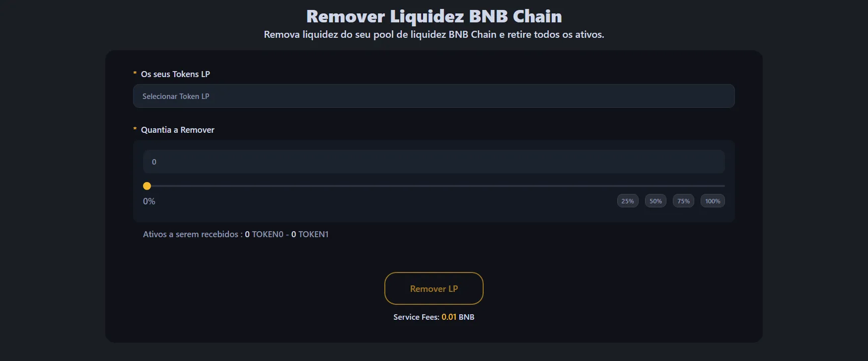The image size is (868, 361).
Task: Select the 25% preset button
Action: 628,201
